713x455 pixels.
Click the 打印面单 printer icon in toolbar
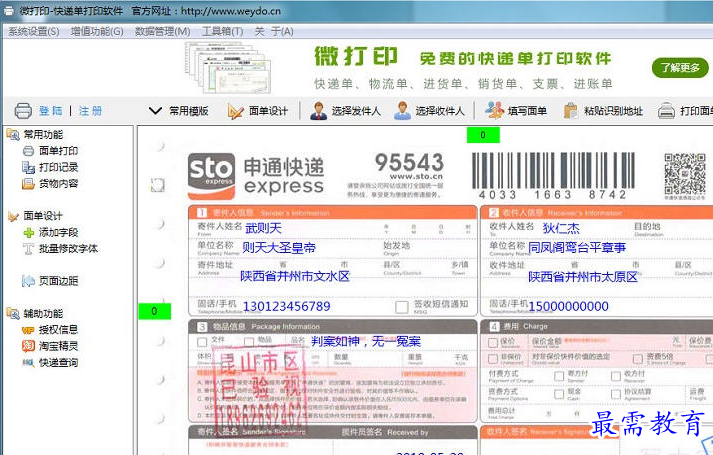666,110
